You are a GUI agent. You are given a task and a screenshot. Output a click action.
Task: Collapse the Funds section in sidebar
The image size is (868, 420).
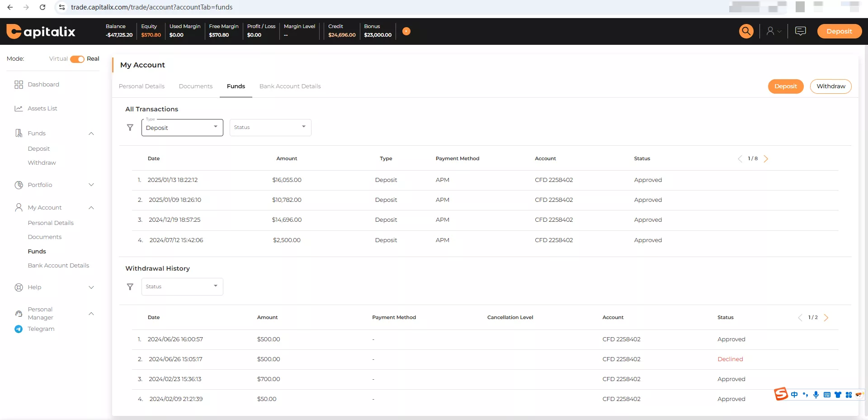91,134
